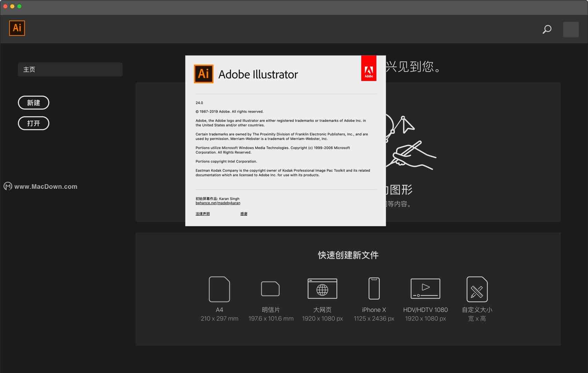
Task: Click the Adobe Illustrator dialog title
Action: (258, 74)
